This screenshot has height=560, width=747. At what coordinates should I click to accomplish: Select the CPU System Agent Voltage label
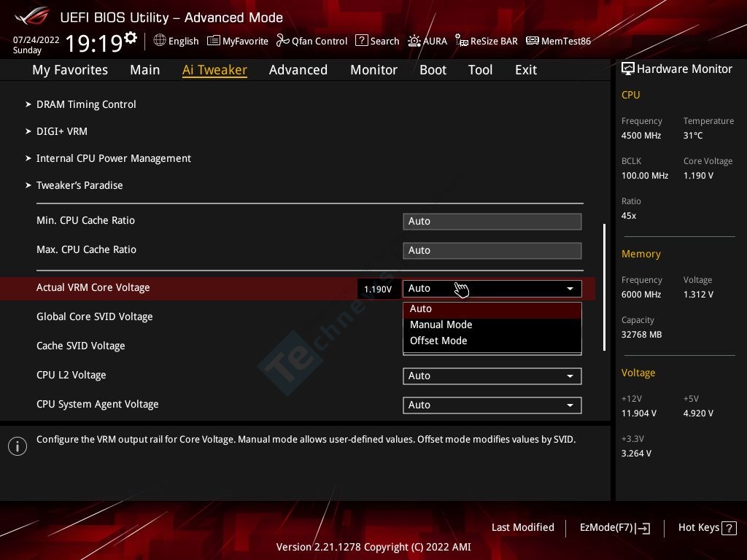click(97, 404)
